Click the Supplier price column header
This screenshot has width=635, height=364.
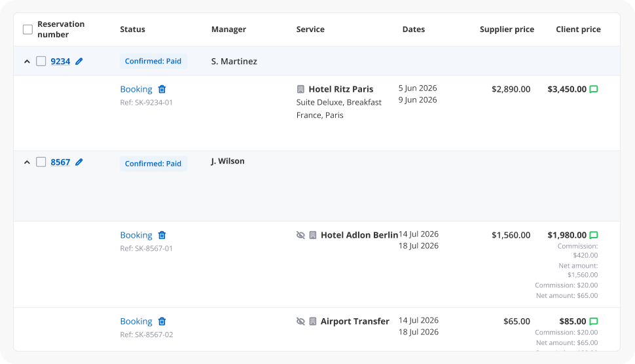507,29
